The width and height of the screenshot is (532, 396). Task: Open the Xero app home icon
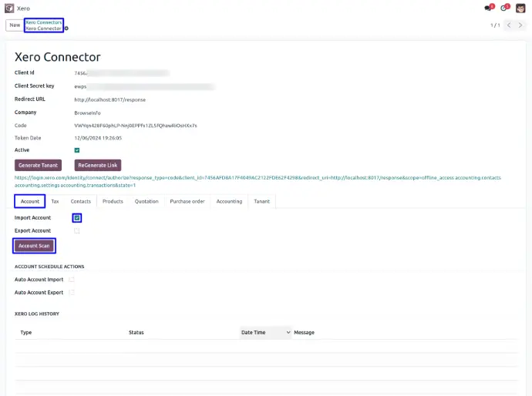click(x=9, y=8)
